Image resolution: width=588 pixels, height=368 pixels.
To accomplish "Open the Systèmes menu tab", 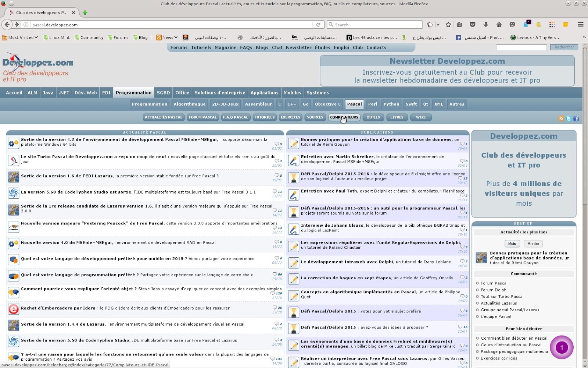I will point(318,93).
